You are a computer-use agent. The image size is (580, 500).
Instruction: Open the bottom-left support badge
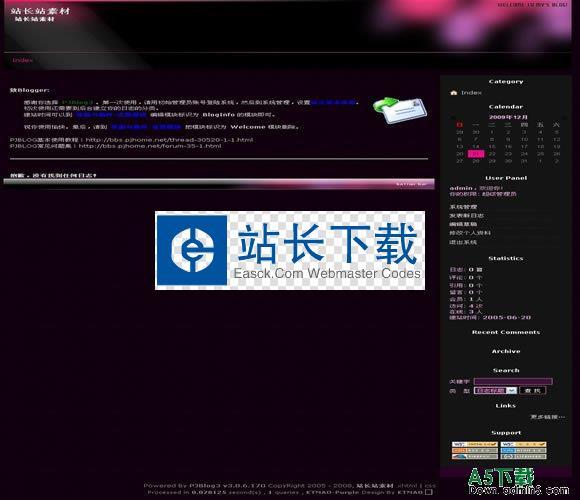(475, 456)
